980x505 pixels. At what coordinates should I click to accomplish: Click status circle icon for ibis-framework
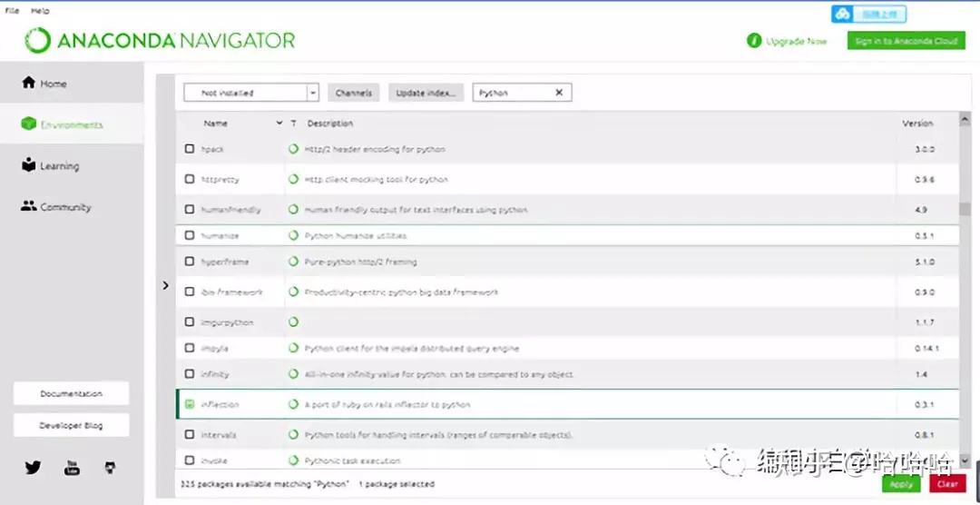tap(293, 292)
